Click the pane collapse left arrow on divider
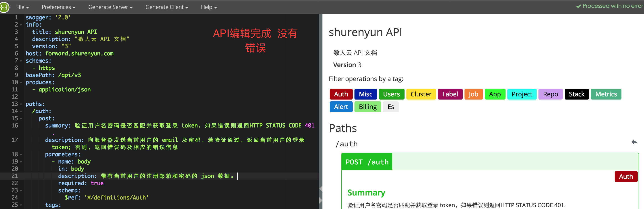 [x=321, y=189]
